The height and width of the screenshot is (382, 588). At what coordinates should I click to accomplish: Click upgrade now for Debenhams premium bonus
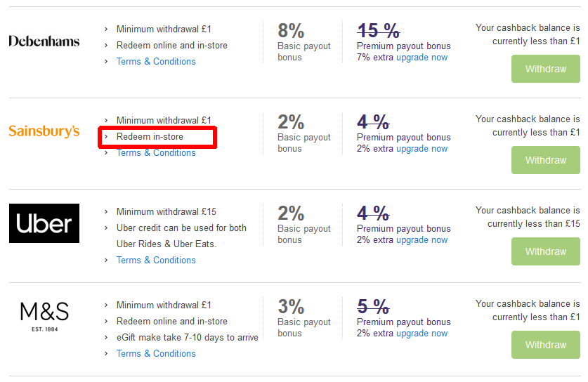pos(422,58)
